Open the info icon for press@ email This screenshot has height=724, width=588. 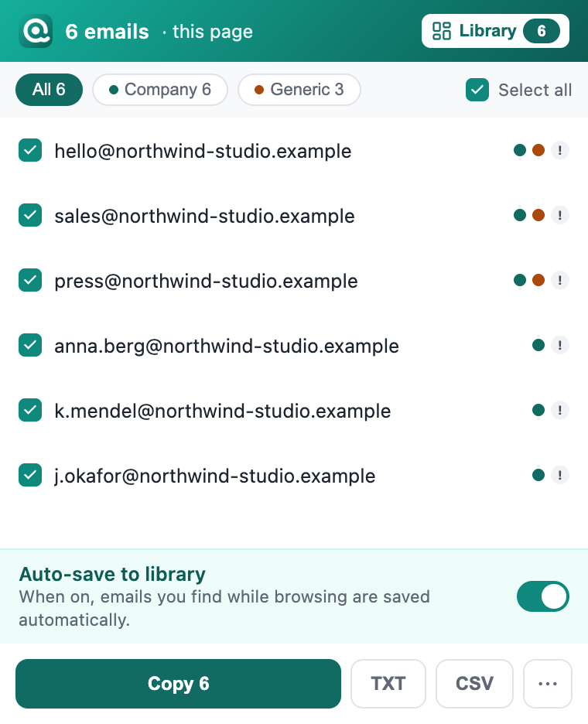coord(560,280)
